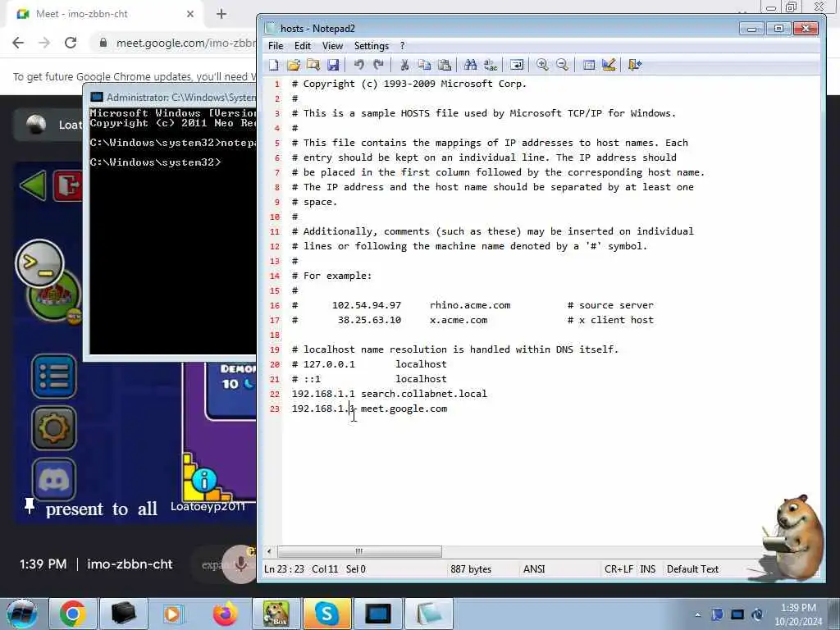Image resolution: width=840 pixels, height=630 pixels.
Task: Click the Administrator command prompt title bar
Action: click(x=172, y=97)
